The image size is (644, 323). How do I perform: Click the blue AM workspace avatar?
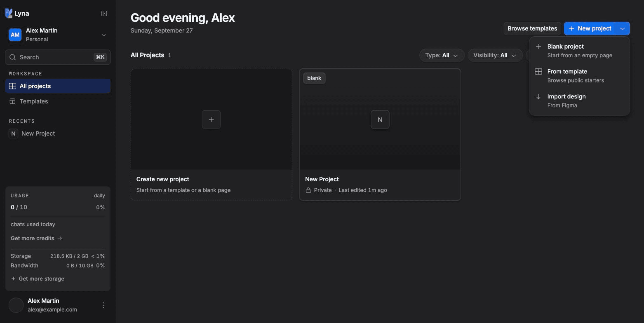tap(15, 35)
